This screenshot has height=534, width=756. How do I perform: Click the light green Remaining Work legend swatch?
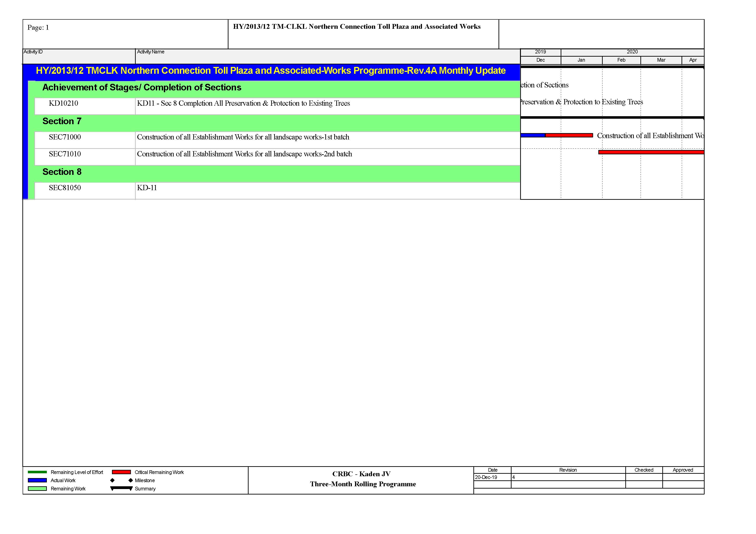coord(37,489)
